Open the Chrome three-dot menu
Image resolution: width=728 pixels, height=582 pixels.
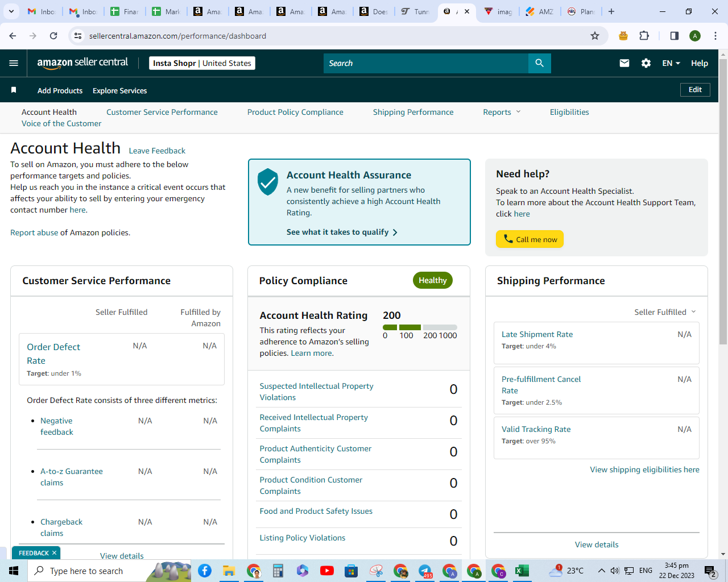pos(715,36)
